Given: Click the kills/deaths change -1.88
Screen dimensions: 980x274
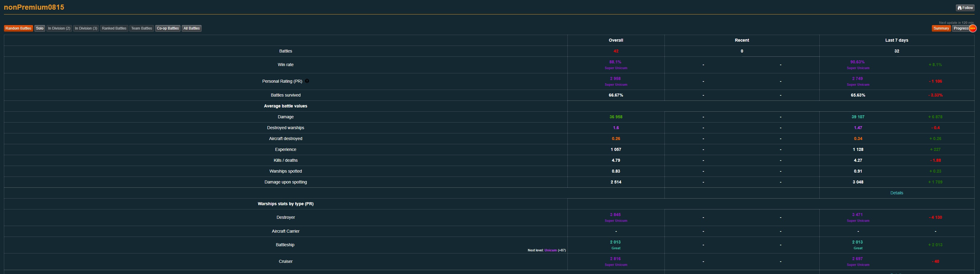Looking at the screenshot, I should point(935,161).
